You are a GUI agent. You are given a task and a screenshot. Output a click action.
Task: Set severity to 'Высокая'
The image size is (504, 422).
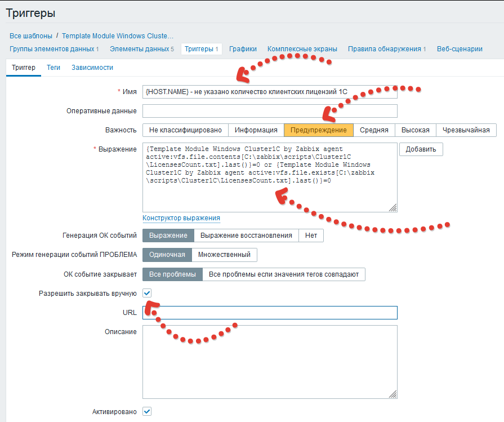(x=415, y=130)
